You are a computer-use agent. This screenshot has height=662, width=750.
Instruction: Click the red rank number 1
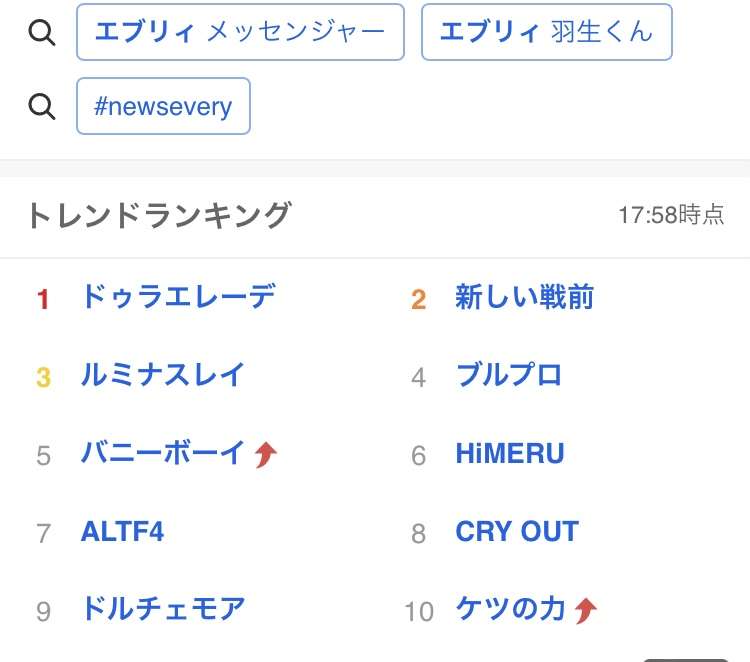pyautogui.click(x=43, y=299)
